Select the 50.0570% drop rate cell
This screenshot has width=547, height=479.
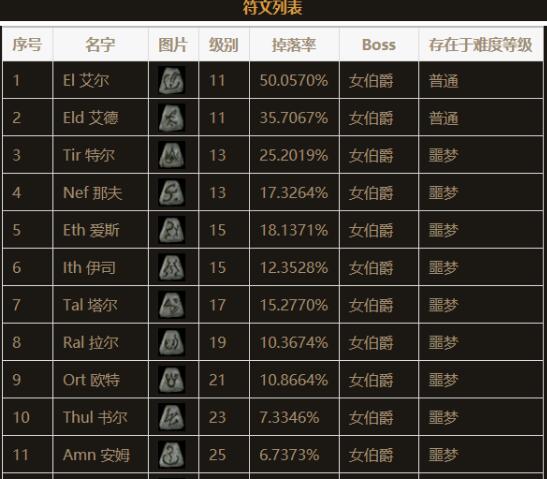point(294,81)
